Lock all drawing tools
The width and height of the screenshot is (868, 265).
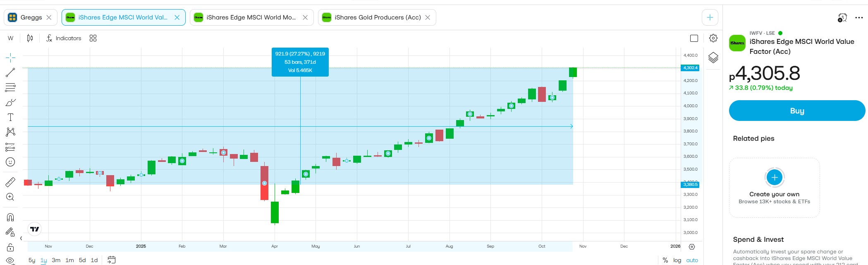point(10,247)
